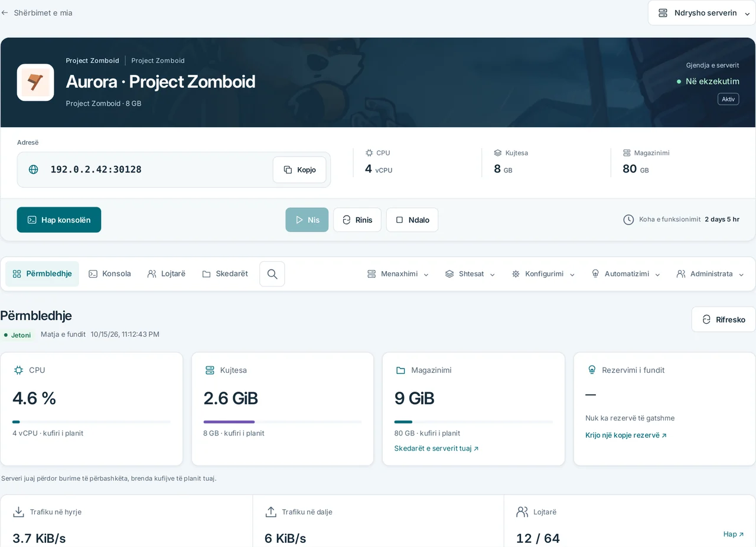Click the Nis start button

pyautogui.click(x=307, y=220)
